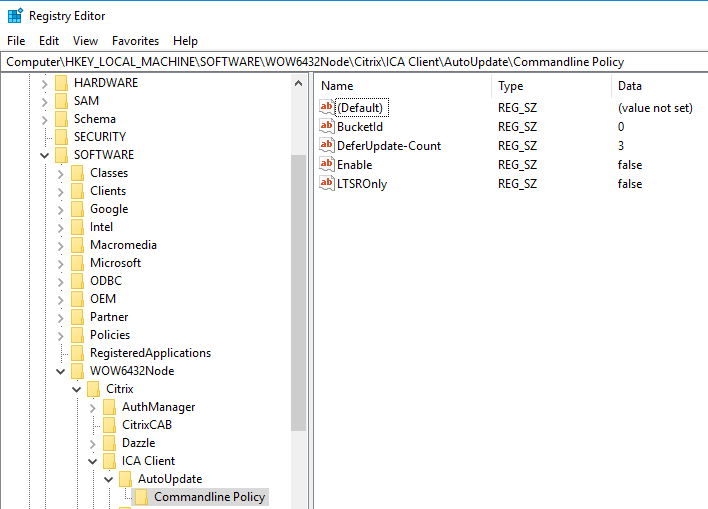The width and height of the screenshot is (708, 509).
Task: Select the AutoUpdate folder icon
Action: point(126,479)
